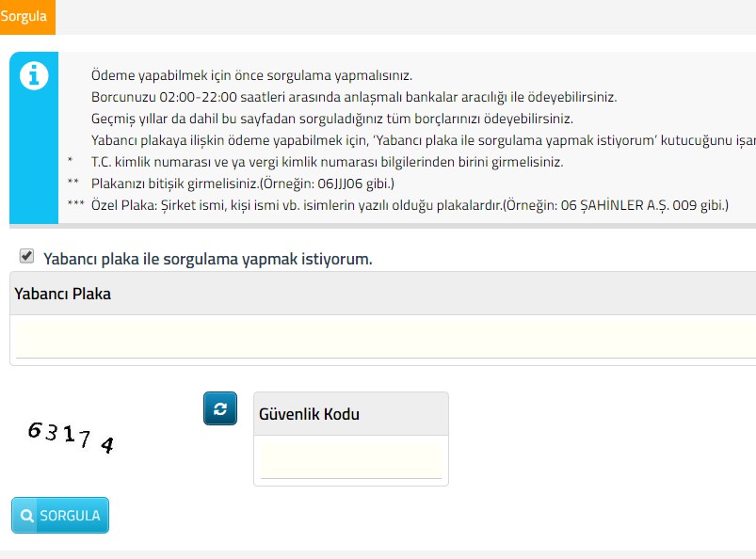Click the Yabancı Plaka header label
This screenshot has width=756, height=559.
click(x=62, y=294)
